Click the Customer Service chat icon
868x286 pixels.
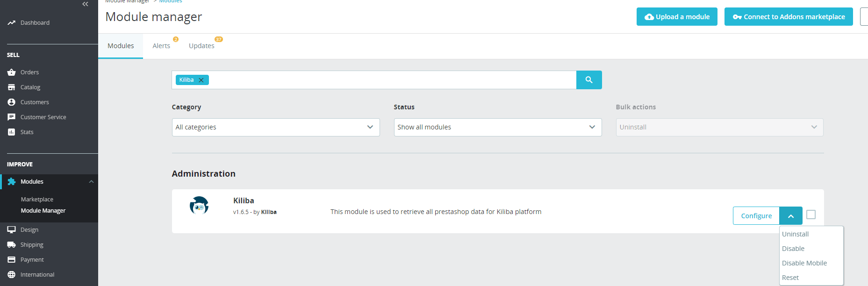[x=12, y=117]
